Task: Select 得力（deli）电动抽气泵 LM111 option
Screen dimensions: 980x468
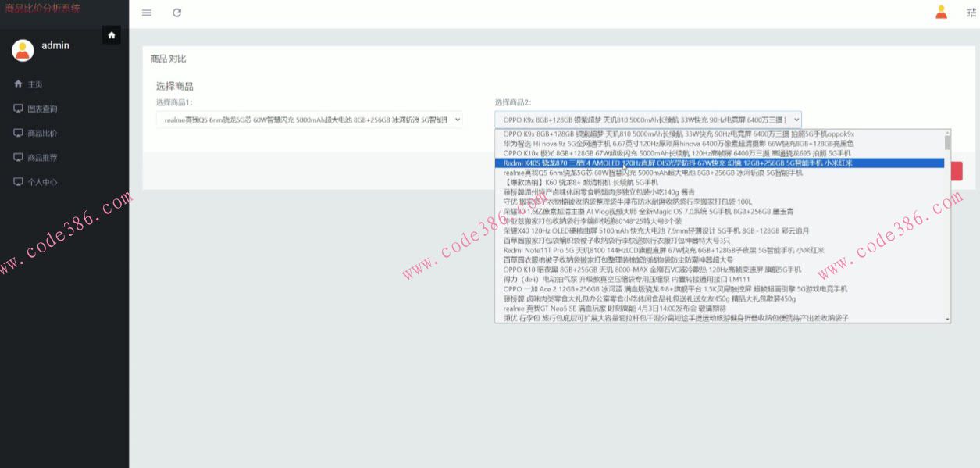Action: (719, 279)
